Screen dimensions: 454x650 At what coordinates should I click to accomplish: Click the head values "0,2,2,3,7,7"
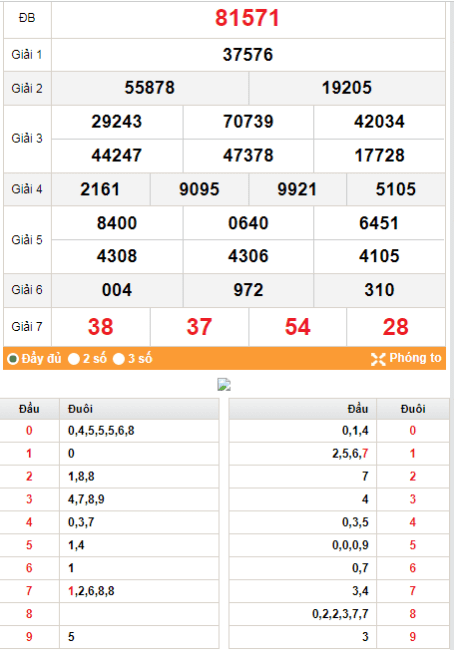click(x=340, y=614)
